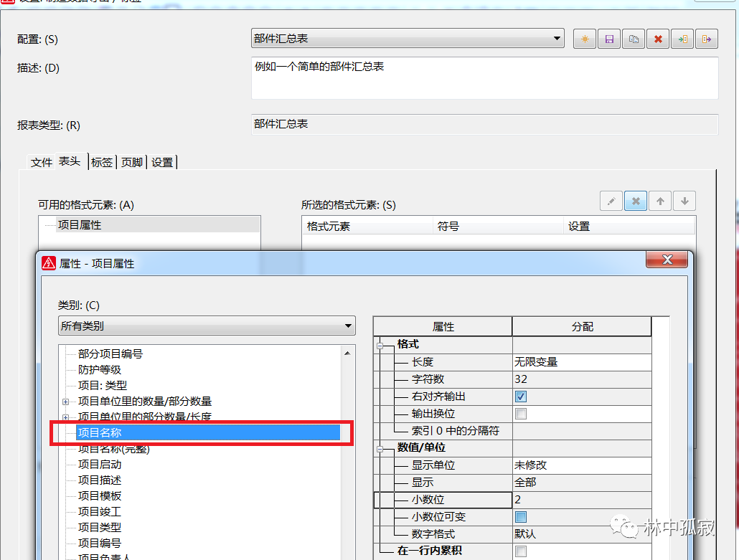The width and height of the screenshot is (739, 560).
Task: Switch to the 设置 tab
Action: 162,162
